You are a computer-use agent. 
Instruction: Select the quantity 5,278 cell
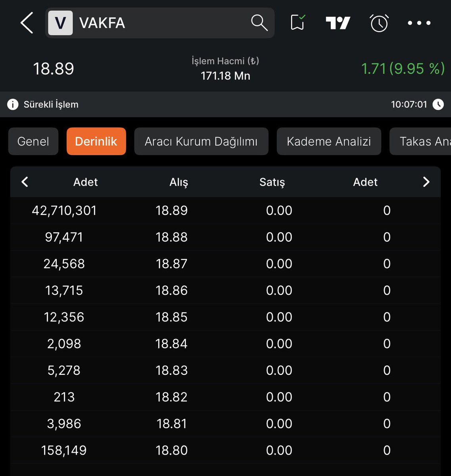pos(64,370)
